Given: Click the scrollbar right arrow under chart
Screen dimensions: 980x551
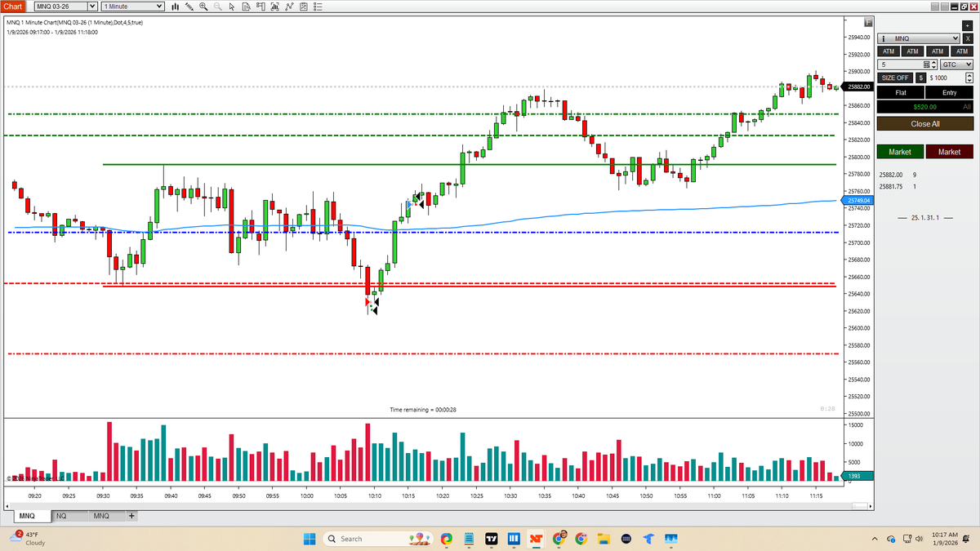Looking at the screenshot, I should coord(869,507).
